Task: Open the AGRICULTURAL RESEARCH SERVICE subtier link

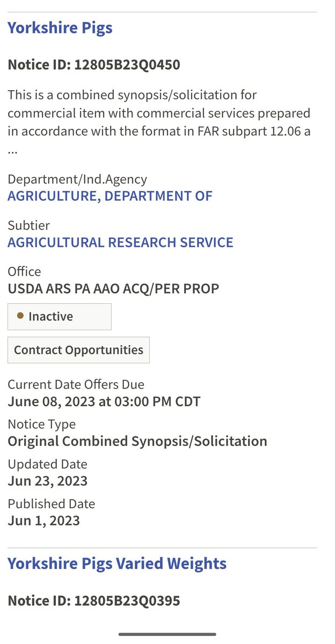Action: click(x=120, y=242)
